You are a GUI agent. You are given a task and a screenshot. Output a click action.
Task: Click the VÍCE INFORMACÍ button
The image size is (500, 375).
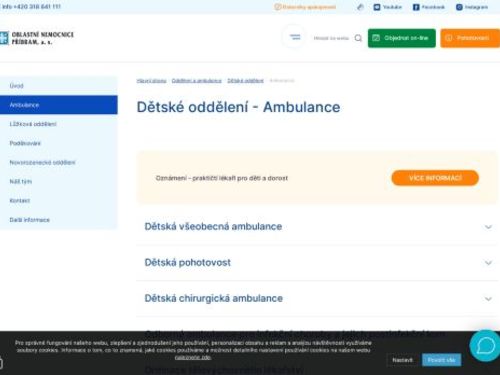435,178
